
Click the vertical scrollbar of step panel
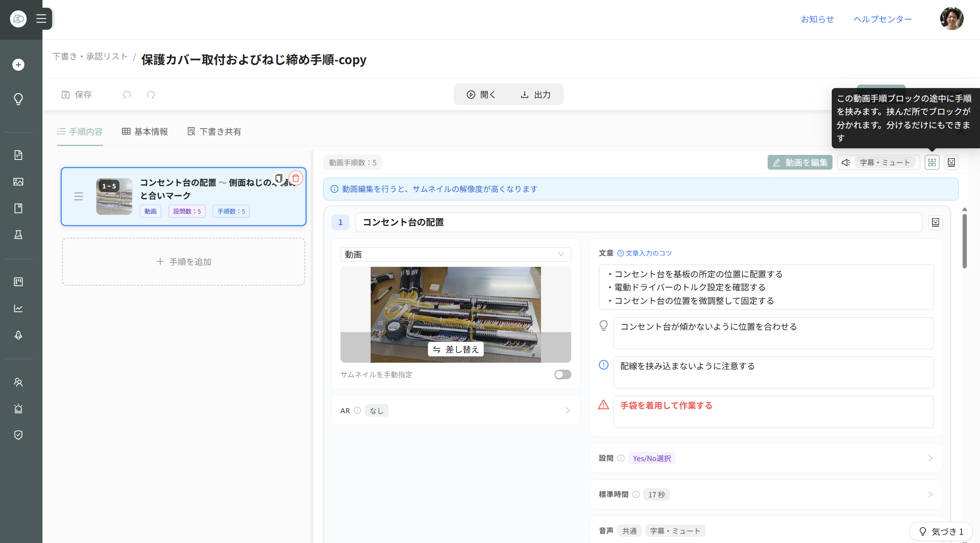click(x=965, y=241)
